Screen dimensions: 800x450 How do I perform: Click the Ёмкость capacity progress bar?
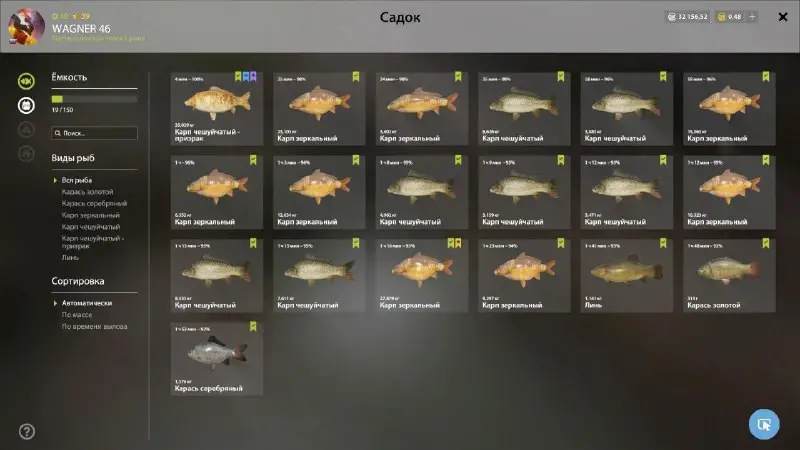coord(94,99)
